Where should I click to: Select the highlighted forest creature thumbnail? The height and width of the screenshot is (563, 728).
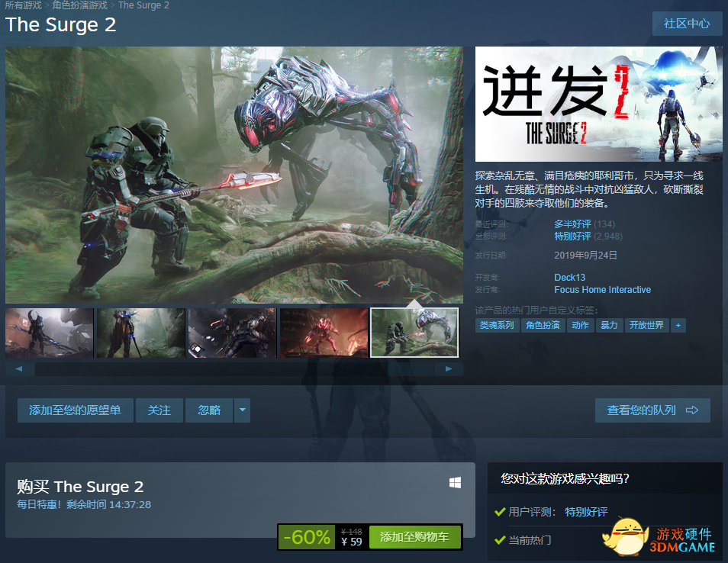pyautogui.click(x=414, y=333)
